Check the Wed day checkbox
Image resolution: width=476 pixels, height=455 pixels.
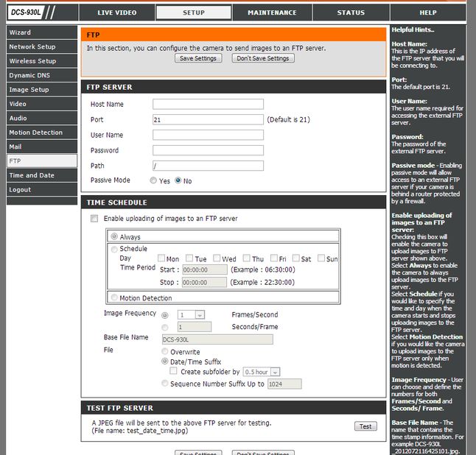coord(217,258)
